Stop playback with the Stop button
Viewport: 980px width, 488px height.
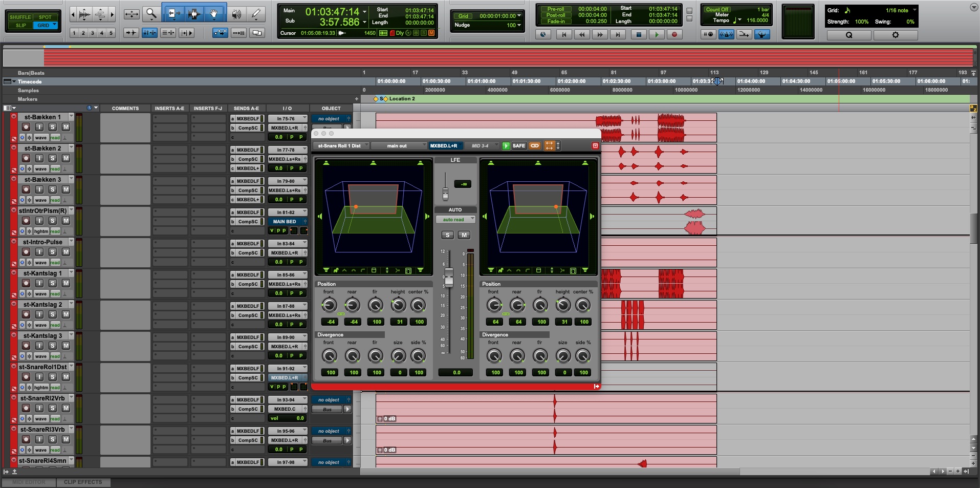pos(638,34)
